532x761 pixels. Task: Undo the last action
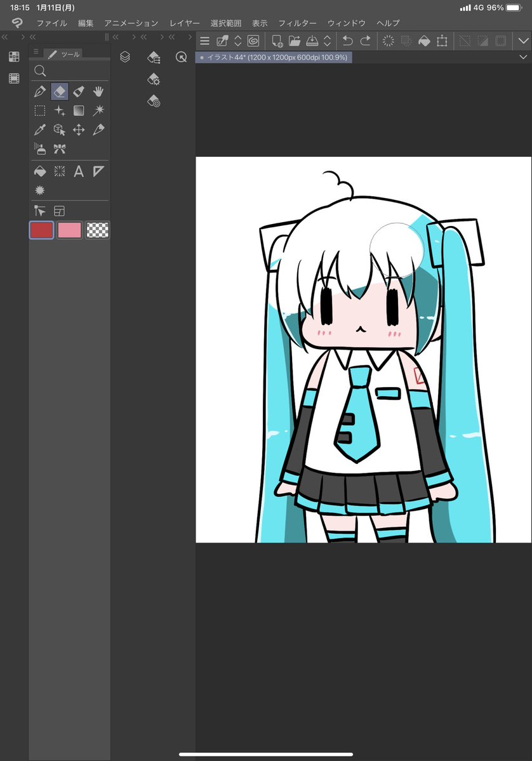[348, 41]
